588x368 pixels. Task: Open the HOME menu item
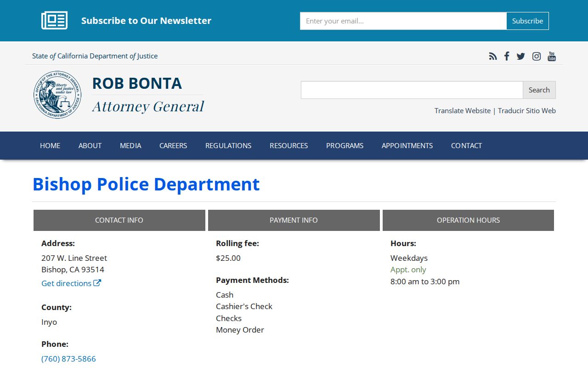[x=50, y=145]
